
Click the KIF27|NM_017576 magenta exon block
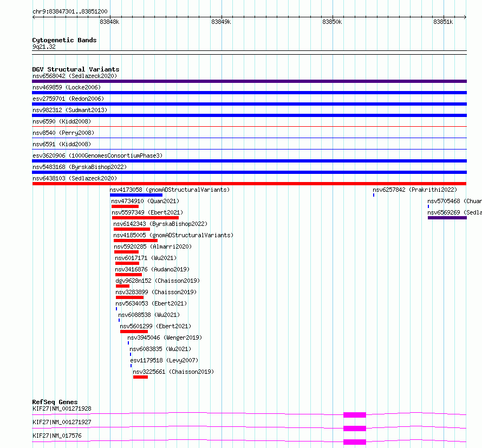(355, 442)
